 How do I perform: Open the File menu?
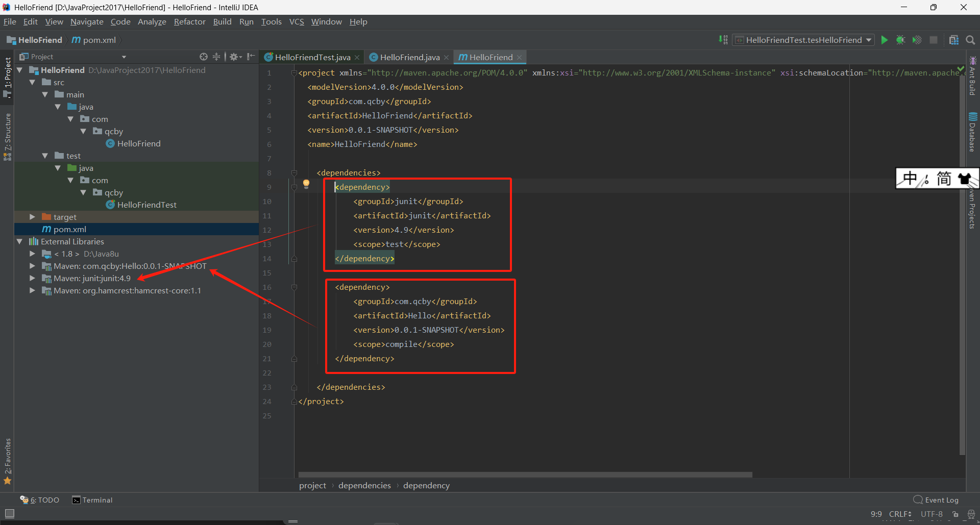click(x=10, y=21)
